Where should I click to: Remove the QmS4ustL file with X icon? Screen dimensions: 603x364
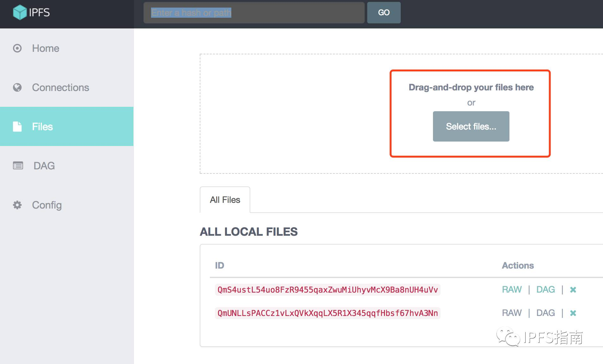[x=573, y=289]
